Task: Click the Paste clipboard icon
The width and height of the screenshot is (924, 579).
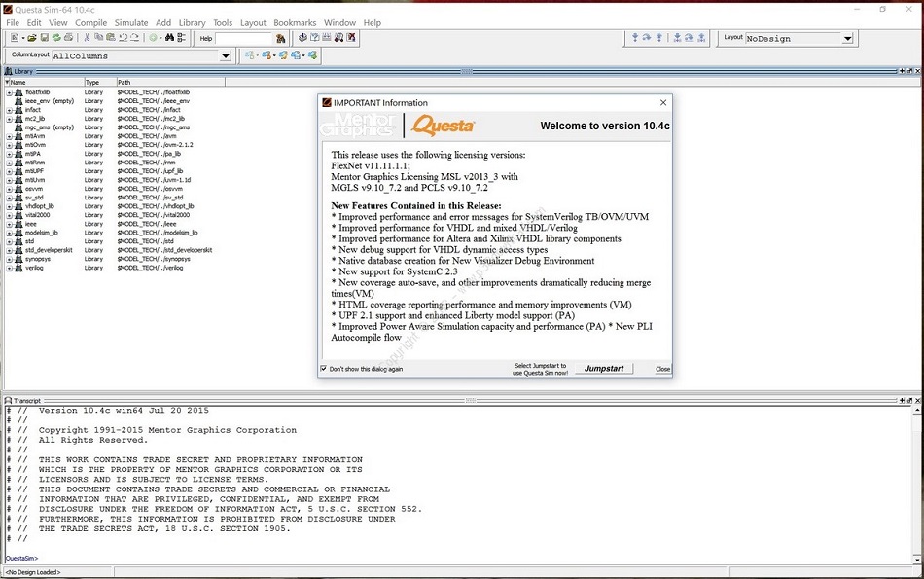Action: tap(110, 38)
